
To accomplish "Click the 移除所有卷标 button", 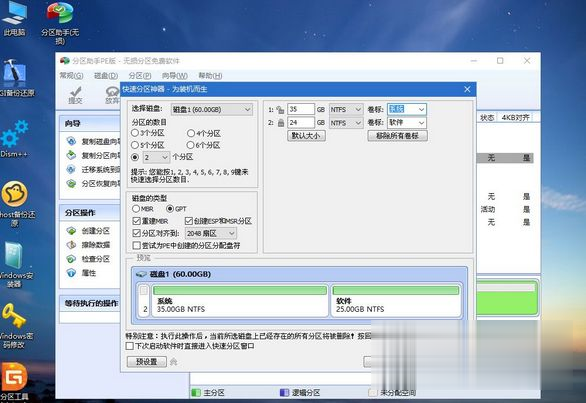I will (397, 136).
